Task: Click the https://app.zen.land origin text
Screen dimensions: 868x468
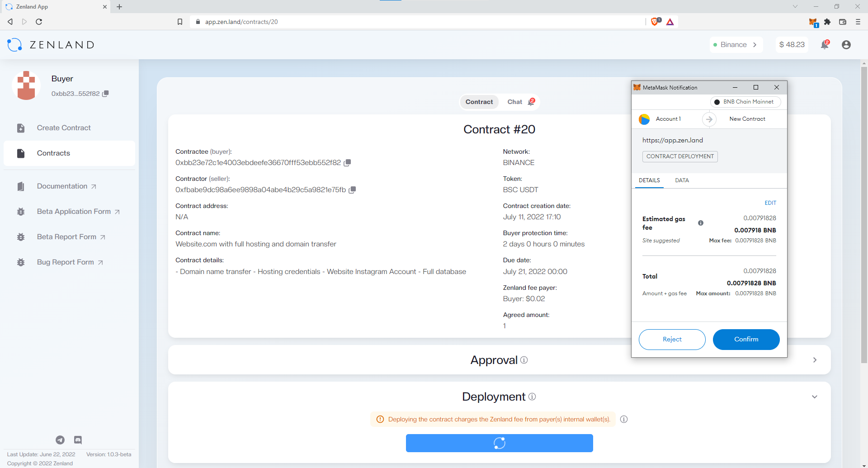Action: tap(673, 140)
